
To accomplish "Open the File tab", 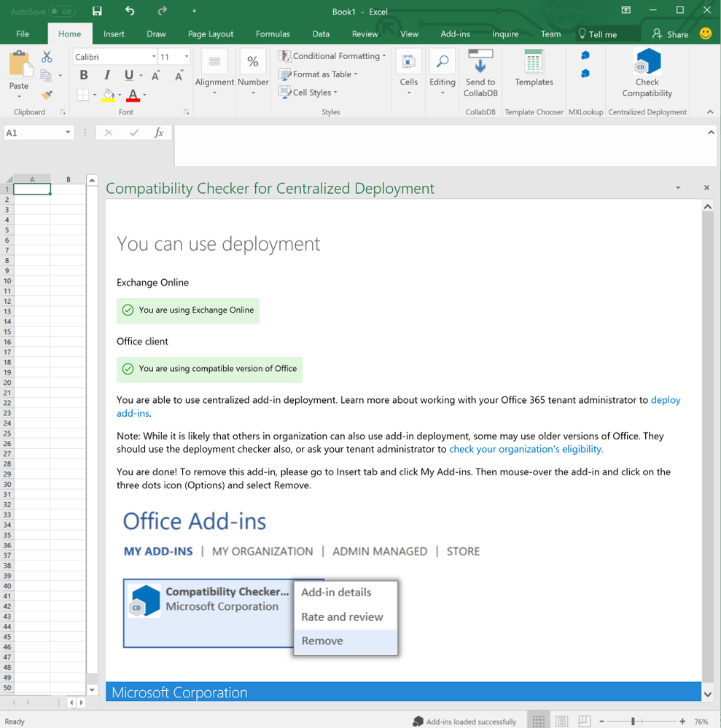I will point(23,34).
